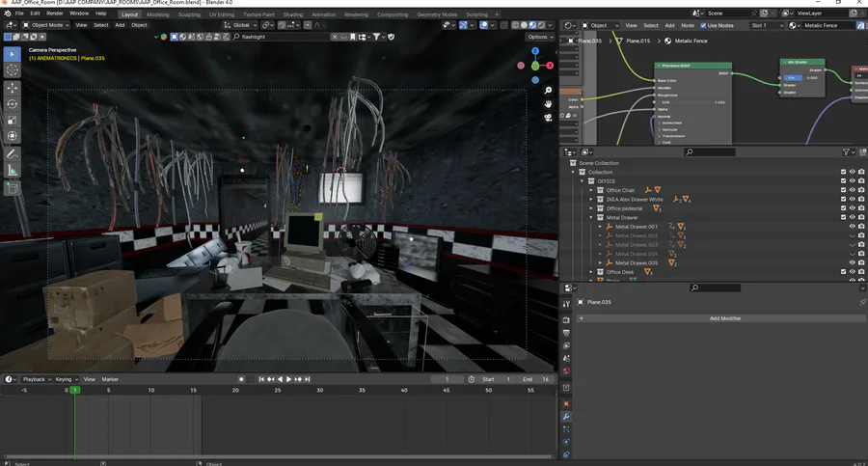This screenshot has height=466, width=868.
Task: Open the timeline Marker menu
Action: coord(110,379)
